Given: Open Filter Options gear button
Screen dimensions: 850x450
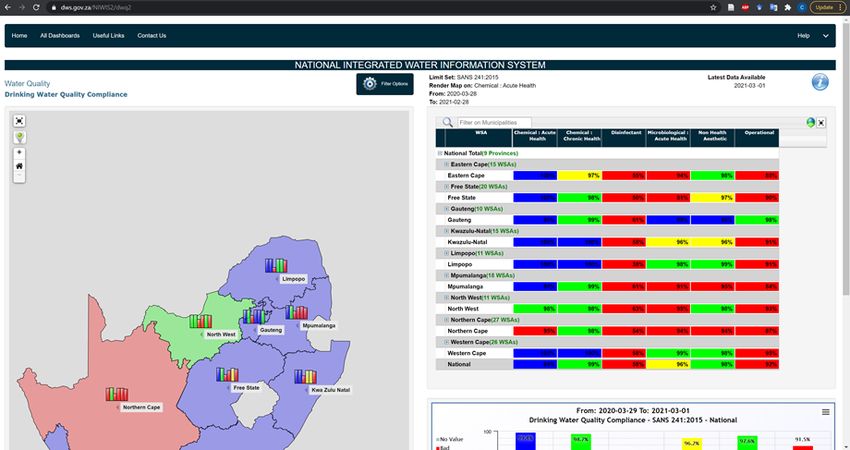Looking at the screenshot, I should click(384, 84).
